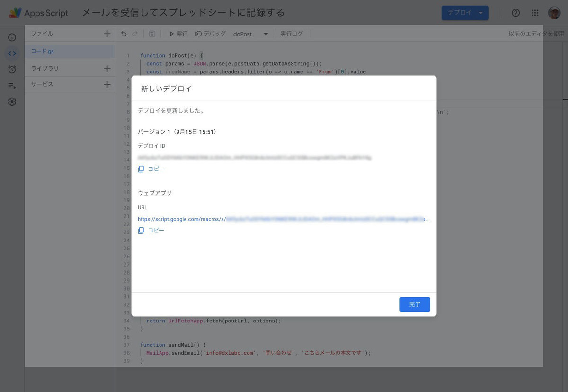This screenshot has width=568, height=392.
Task: Click the function doPost(e) code line
Action: point(171,55)
